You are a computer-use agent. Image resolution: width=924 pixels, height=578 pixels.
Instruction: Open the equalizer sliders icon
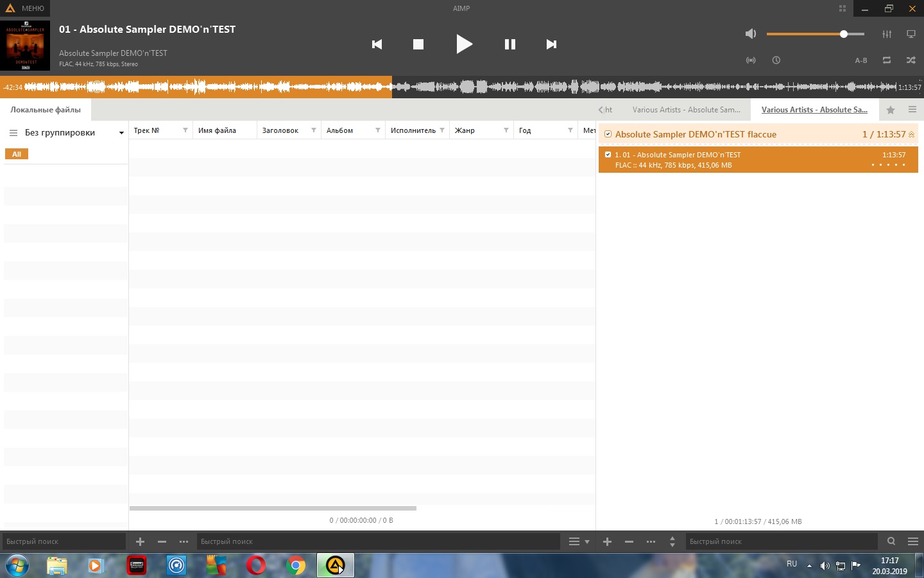887,33
